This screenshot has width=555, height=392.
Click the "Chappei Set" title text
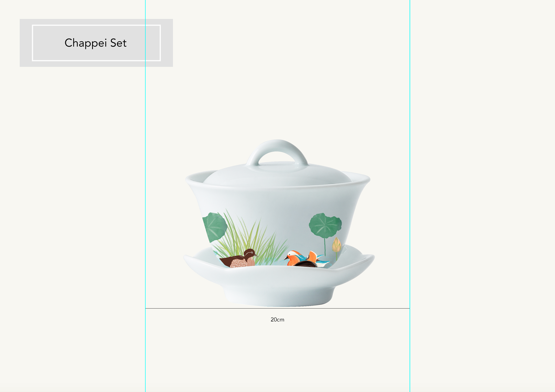coord(95,43)
